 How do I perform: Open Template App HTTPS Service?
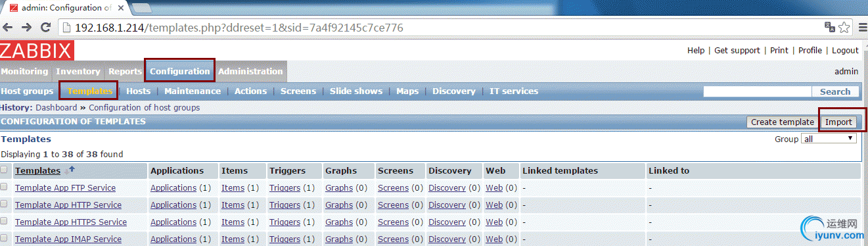click(x=71, y=222)
